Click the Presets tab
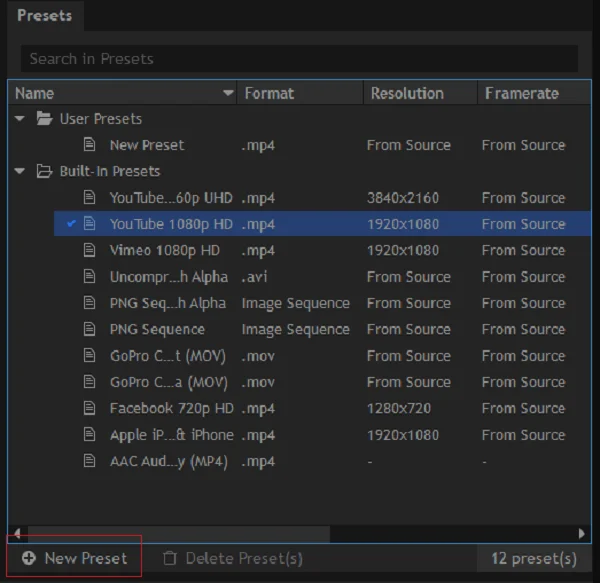 click(45, 16)
